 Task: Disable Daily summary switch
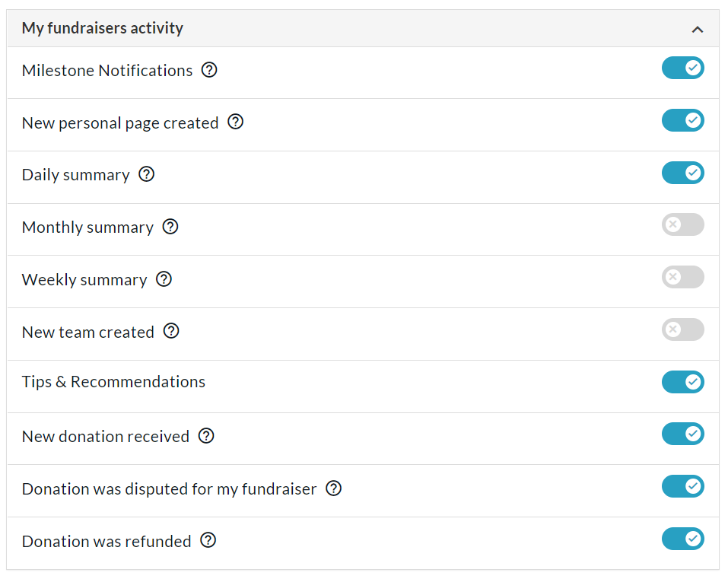click(x=683, y=173)
